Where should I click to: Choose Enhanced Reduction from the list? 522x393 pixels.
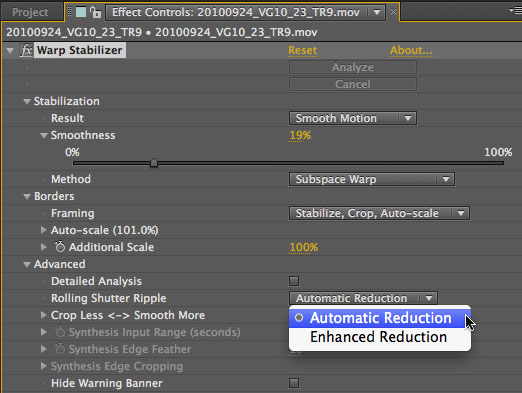380,337
